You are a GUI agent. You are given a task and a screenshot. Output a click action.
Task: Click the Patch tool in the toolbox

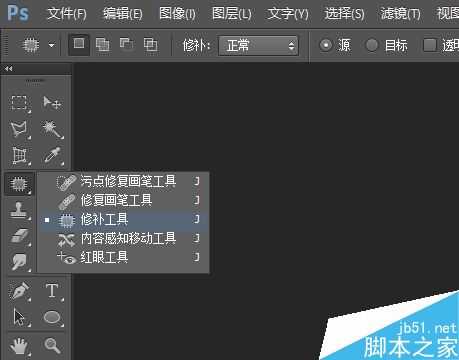(19, 184)
